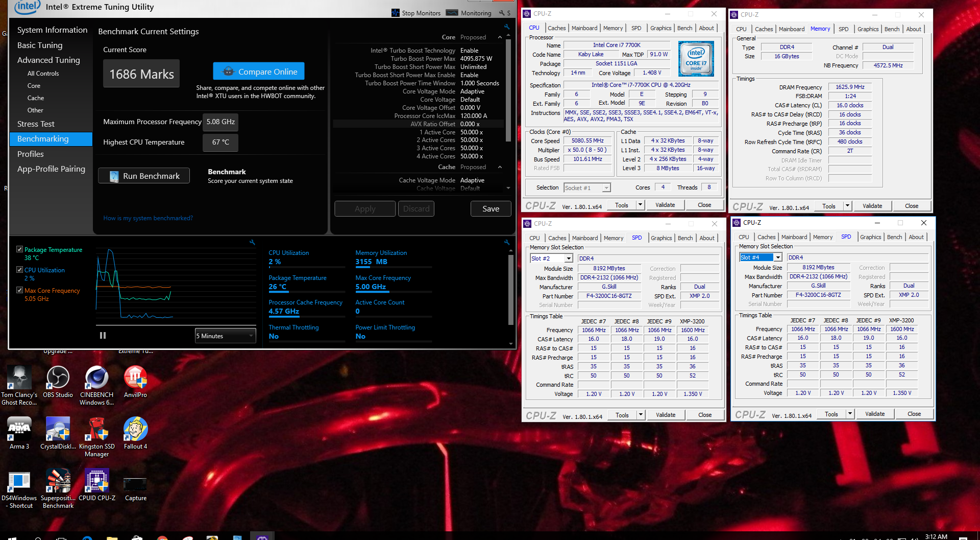Image resolution: width=980 pixels, height=540 pixels.
Task: Open Mainboard tab in top-left CPU-Z
Action: coord(584,28)
